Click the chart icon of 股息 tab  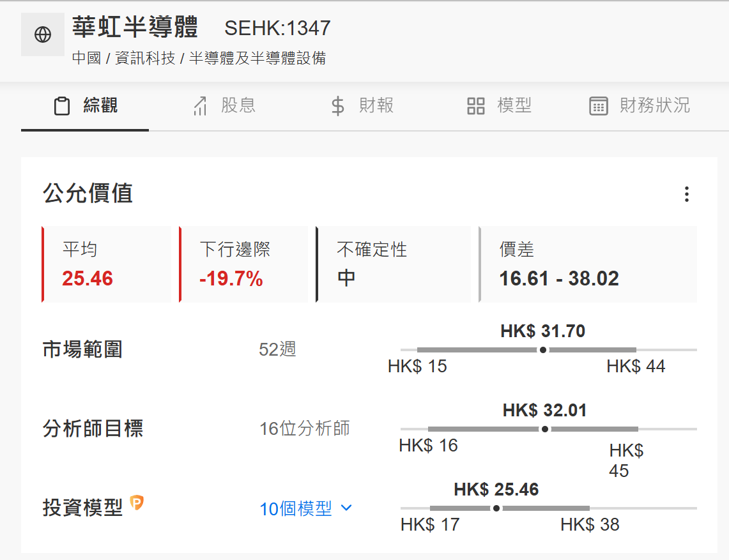pos(200,106)
